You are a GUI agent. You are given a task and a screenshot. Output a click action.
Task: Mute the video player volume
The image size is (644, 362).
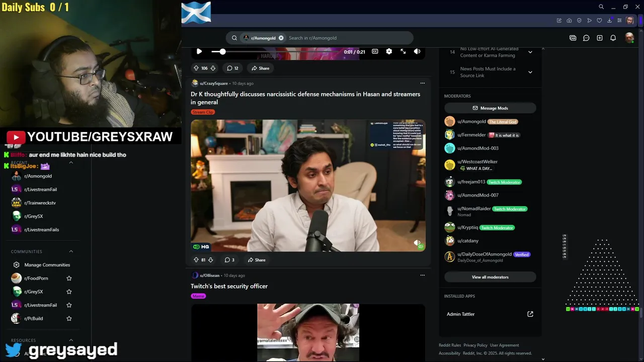click(x=417, y=51)
